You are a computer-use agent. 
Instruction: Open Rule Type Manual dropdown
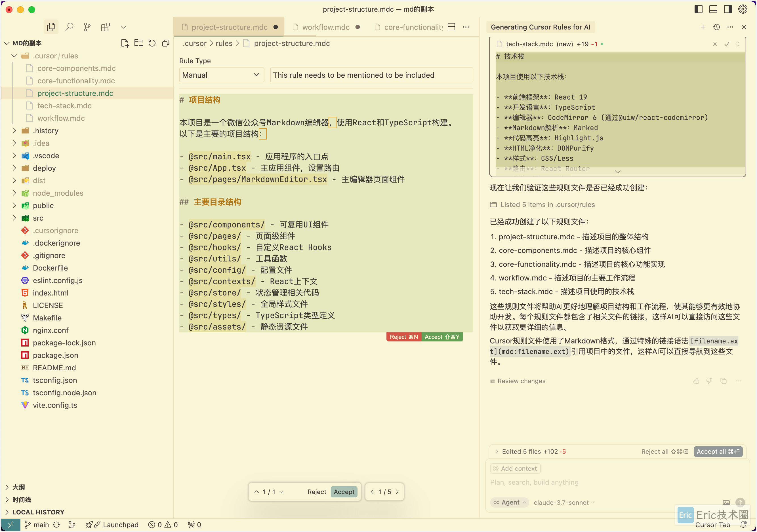click(x=222, y=75)
